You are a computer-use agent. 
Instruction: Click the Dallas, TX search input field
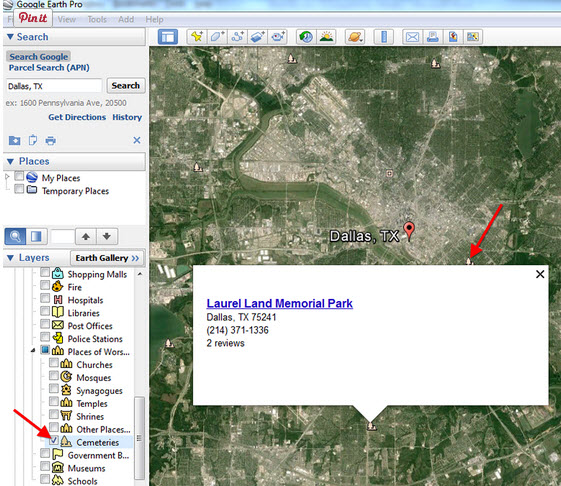pyautogui.click(x=54, y=86)
